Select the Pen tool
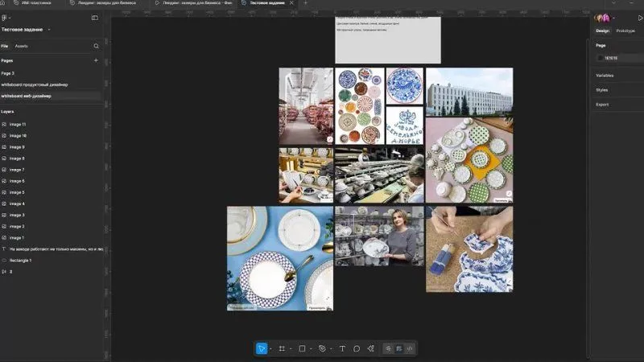 click(322, 348)
